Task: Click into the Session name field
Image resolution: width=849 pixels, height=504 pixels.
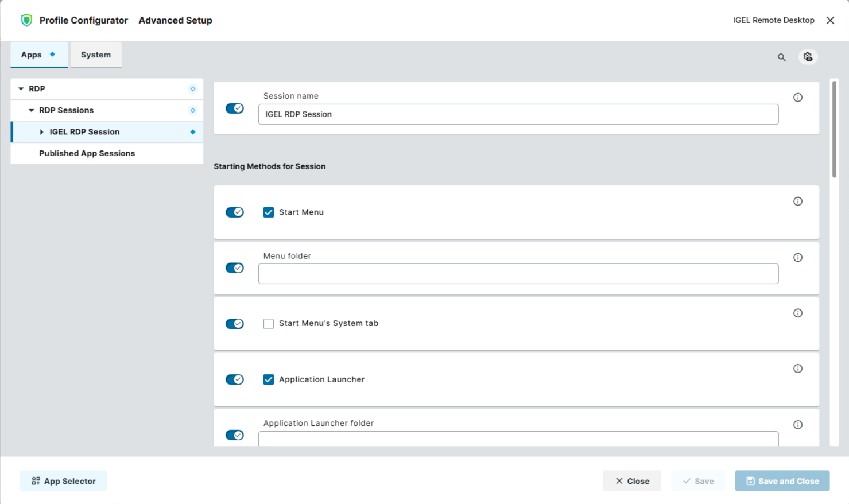Action: [x=518, y=114]
